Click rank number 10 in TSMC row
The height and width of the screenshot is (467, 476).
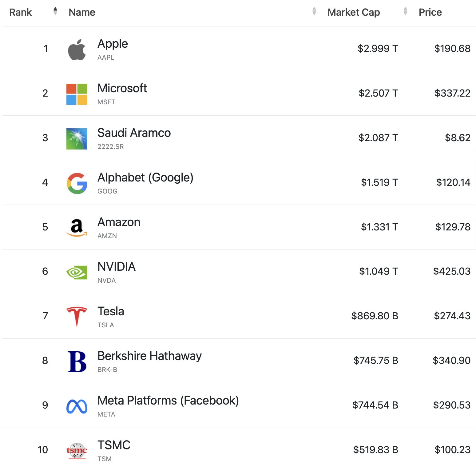tap(43, 450)
